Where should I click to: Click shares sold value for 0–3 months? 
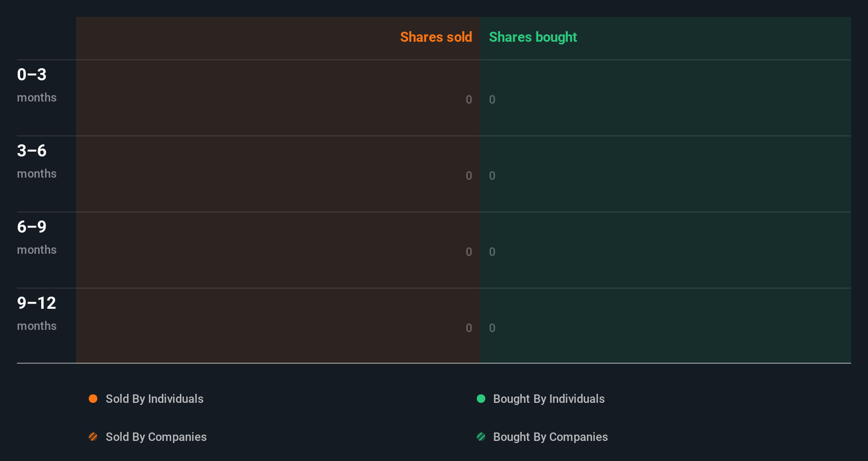tap(468, 99)
